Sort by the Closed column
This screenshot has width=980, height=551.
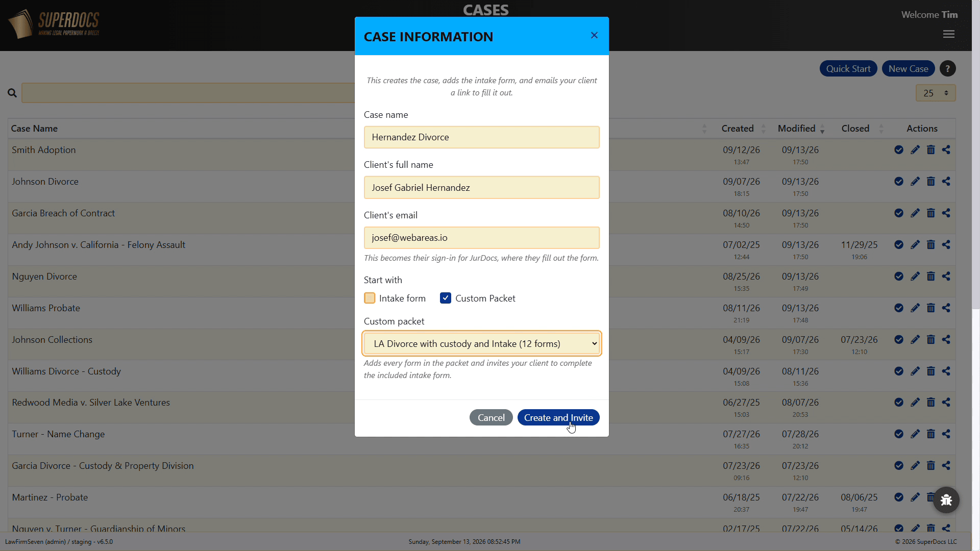click(x=855, y=129)
